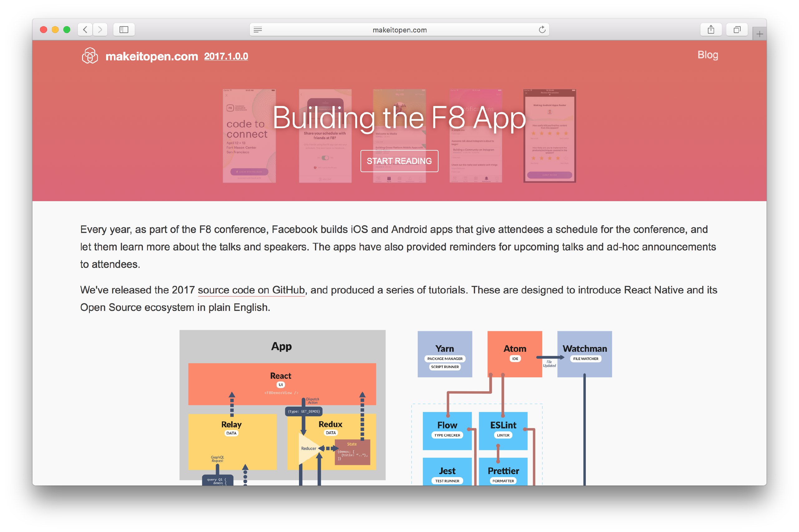This screenshot has height=532, width=799.
Task: Click the Relay DATA block in diagram
Action: [232, 442]
